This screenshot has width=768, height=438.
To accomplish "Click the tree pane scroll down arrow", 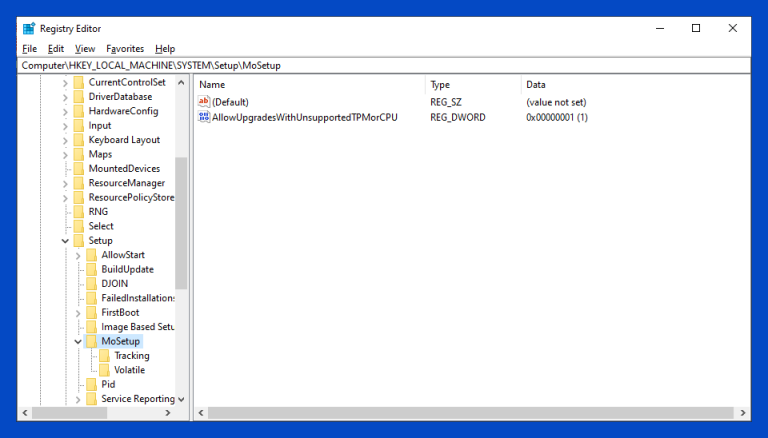I will click(x=181, y=399).
